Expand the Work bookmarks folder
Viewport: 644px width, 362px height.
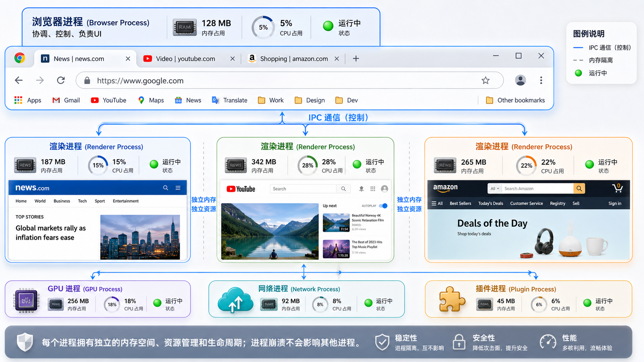click(x=271, y=100)
